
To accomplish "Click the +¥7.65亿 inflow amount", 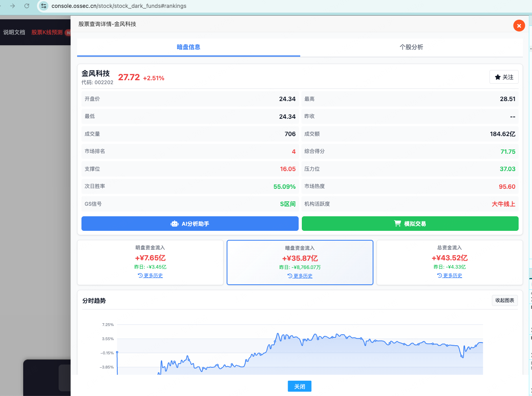I will coord(150,258).
